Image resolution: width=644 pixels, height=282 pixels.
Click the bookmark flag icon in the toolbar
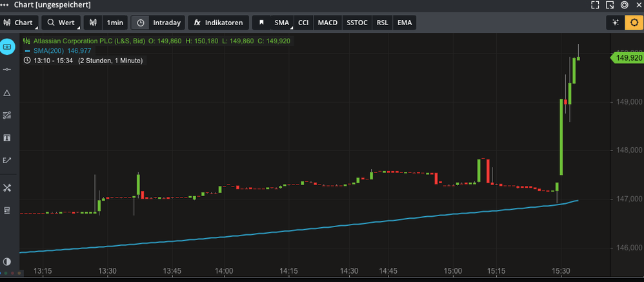(x=261, y=23)
